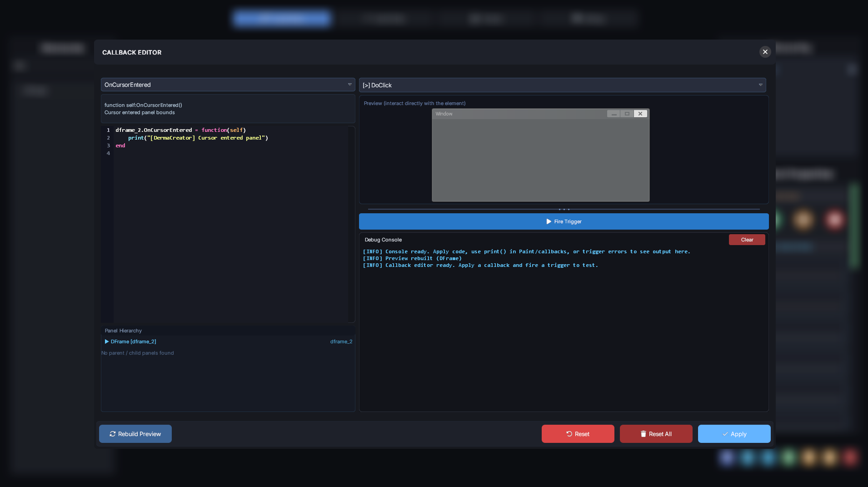Click the undo icon on the Reset button
868x487 pixels.
click(569, 434)
